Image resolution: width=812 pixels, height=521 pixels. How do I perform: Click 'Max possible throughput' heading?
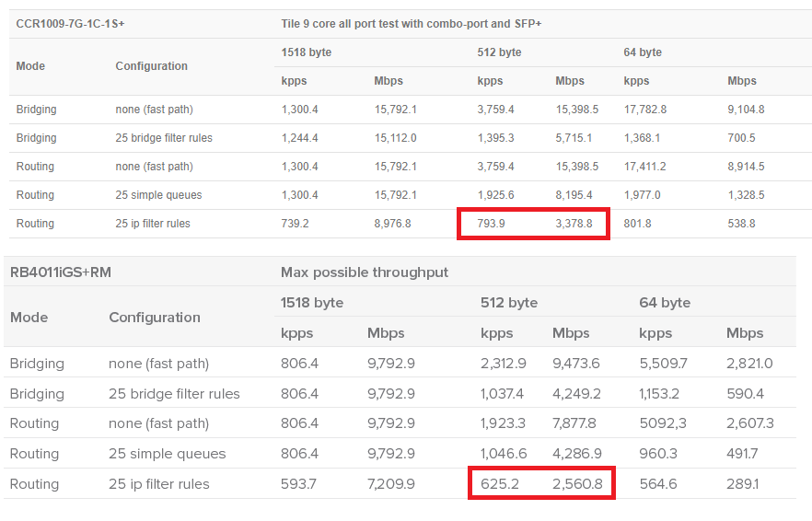tap(364, 272)
